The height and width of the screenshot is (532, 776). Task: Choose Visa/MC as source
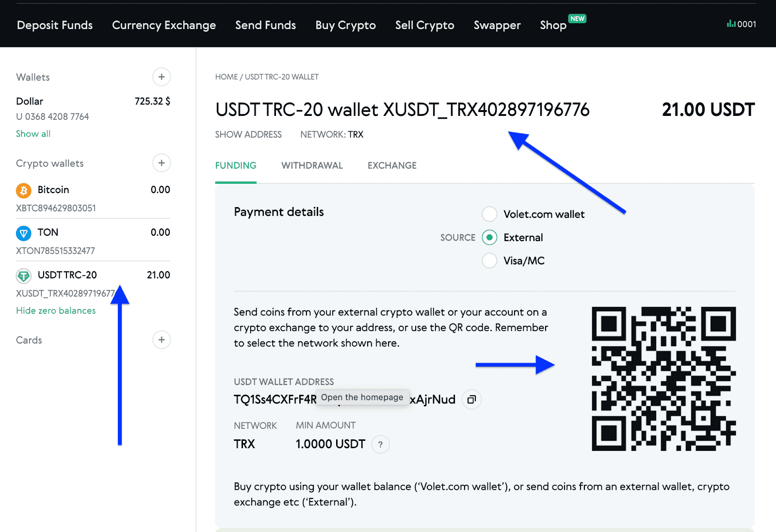[489, 260]
